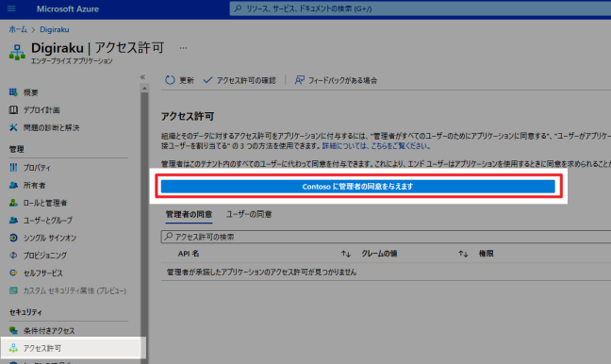Open プロパティ in sidebar
611x364 pixels.
37,168
